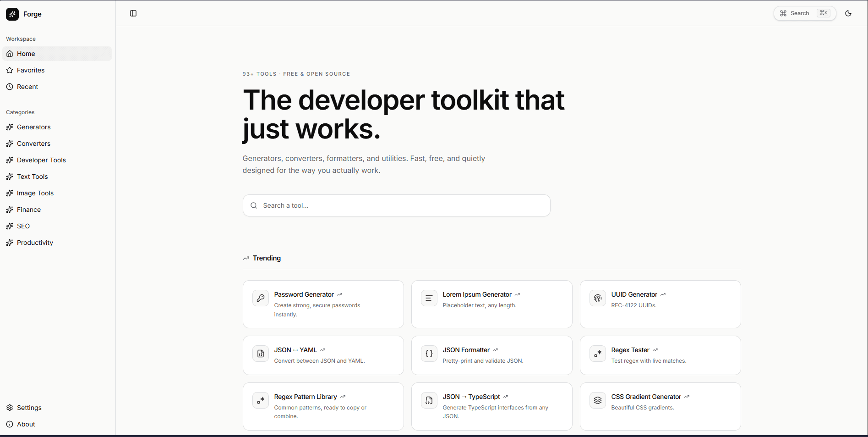Click the JSON Formatter braces icon

coord(429,354)
